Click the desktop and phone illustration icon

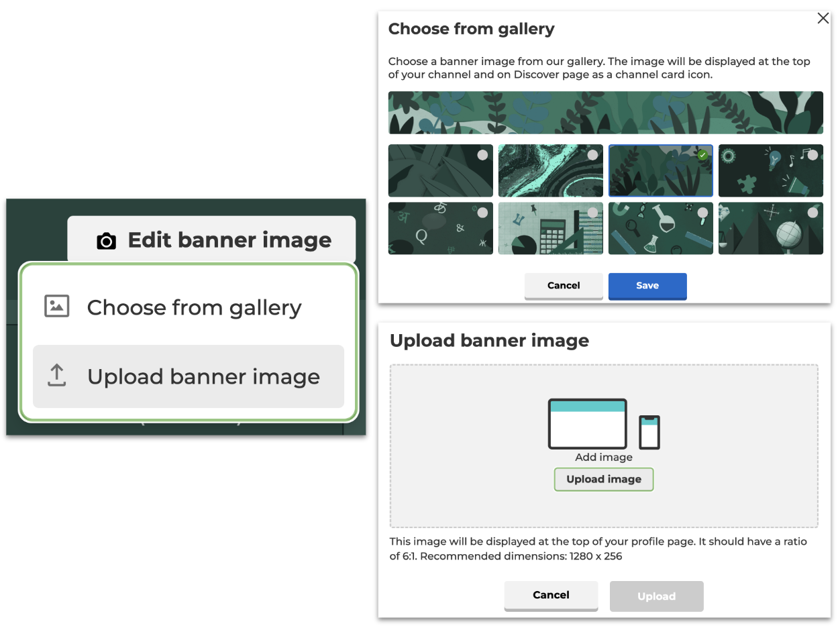(x=604, y=424)
